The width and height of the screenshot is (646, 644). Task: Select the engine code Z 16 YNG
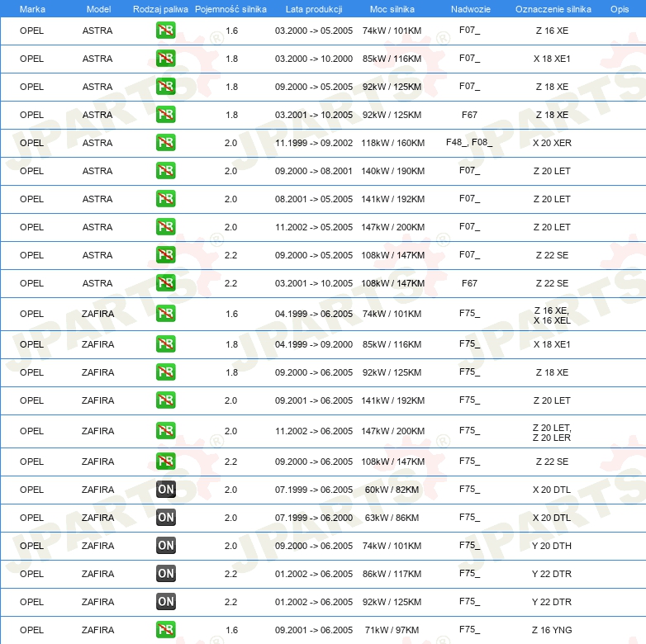tap(552, 630)
